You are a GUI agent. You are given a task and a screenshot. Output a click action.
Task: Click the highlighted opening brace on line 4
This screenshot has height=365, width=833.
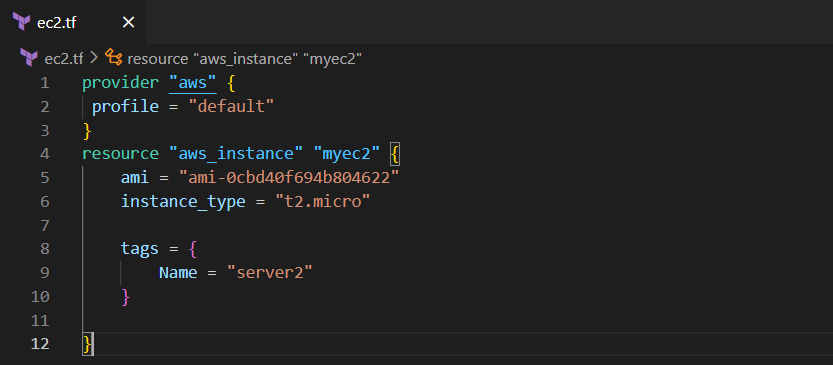pos(395,154)
